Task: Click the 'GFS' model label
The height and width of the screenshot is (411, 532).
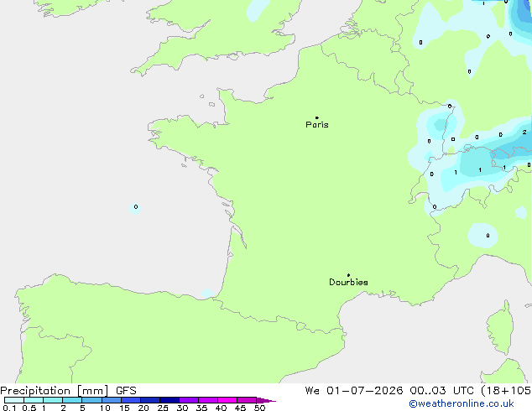Action: tap(126, 391)
